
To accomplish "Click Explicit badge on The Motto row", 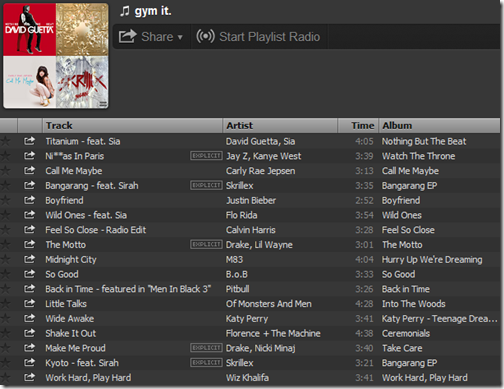I will click(206, 244).
